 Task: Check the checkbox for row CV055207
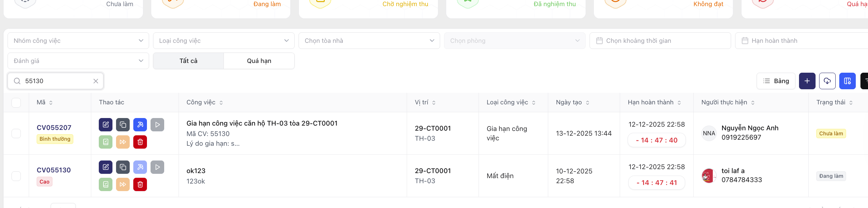(16, 134)
